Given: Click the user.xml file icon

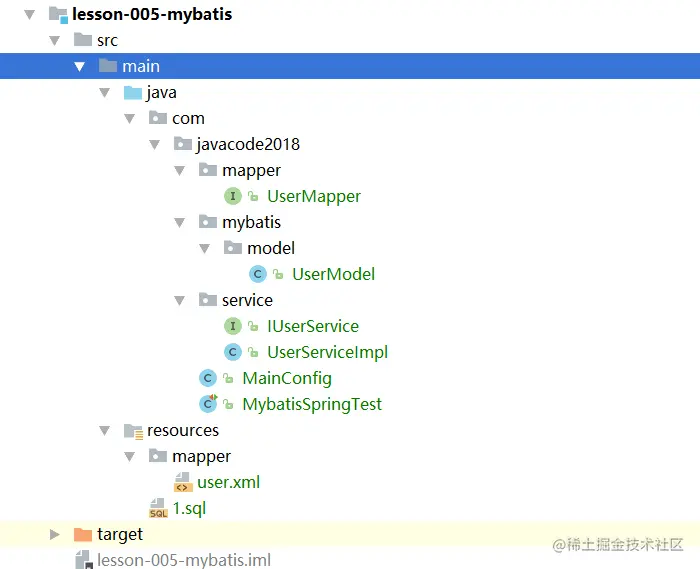Looking at the screenshot, I should [x=183, y=482].
